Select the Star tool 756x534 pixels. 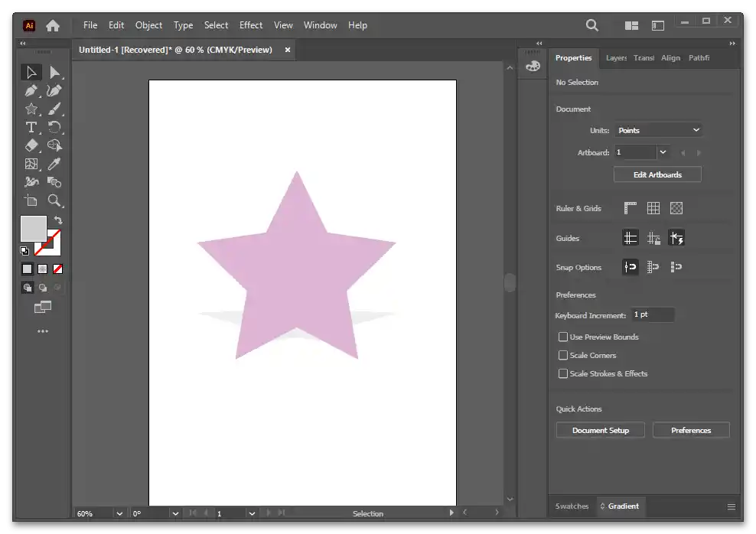(x=31, y=109)
